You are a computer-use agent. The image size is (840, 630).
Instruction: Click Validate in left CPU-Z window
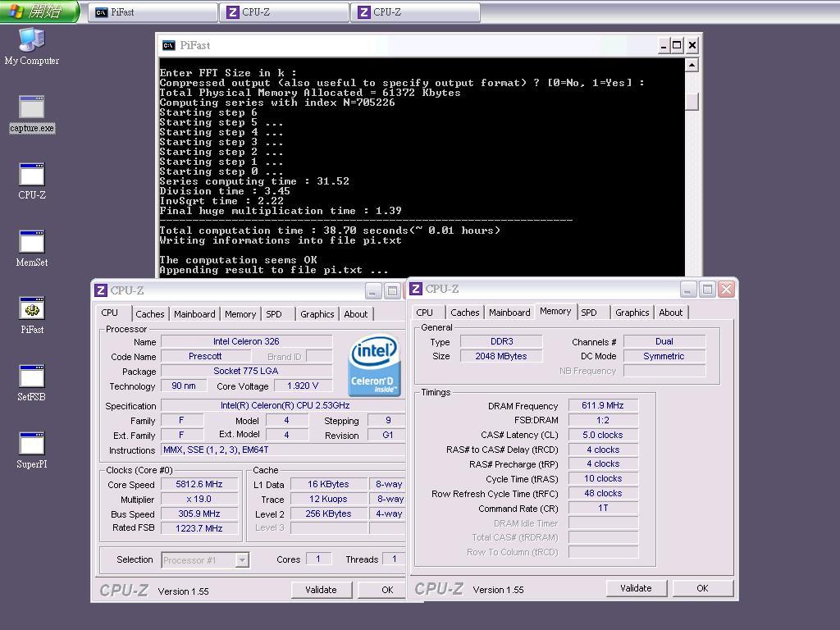click(322, 590)
